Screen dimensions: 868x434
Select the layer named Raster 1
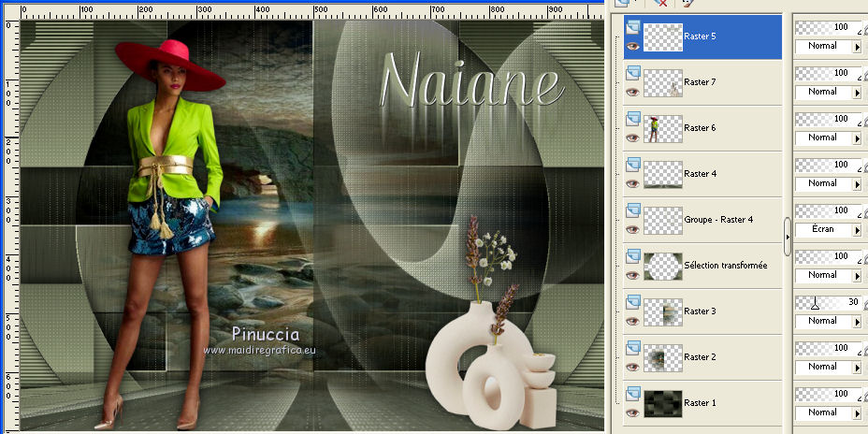coord(700,403)
